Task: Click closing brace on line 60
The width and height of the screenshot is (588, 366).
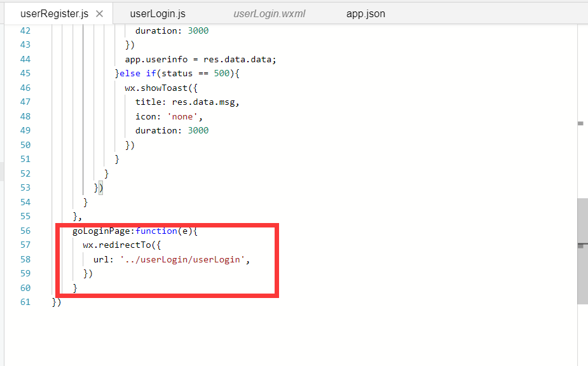Action: [75, 288]
